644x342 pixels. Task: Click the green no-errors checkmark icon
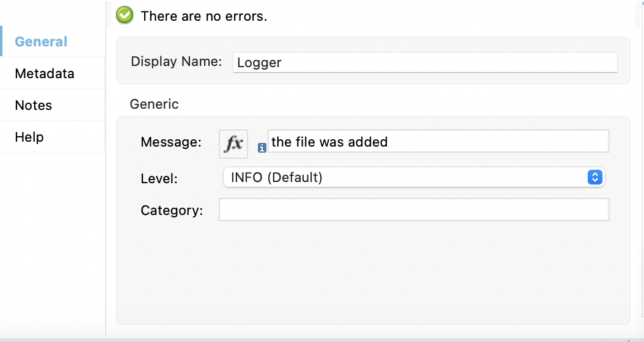click(125, 15)
